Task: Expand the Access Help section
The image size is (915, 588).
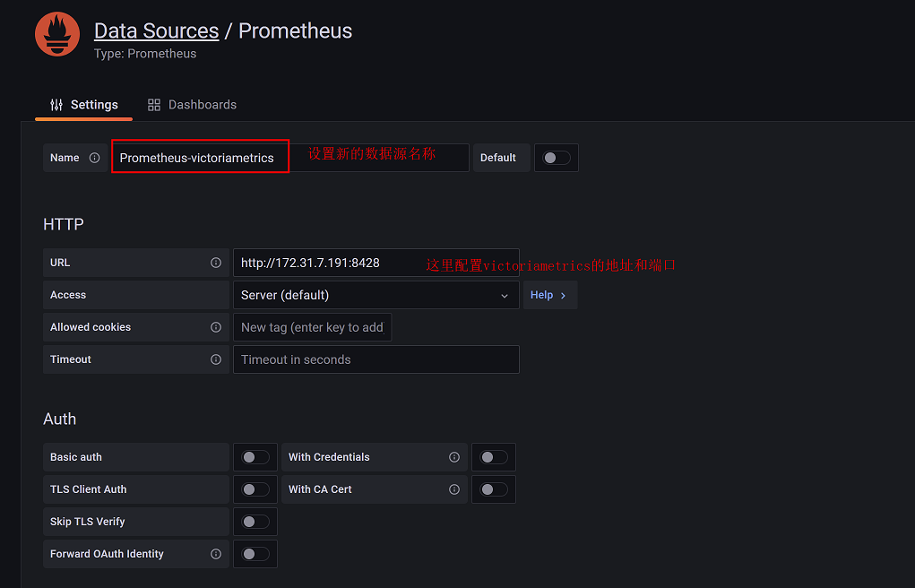Action: [x=548, y=295]
